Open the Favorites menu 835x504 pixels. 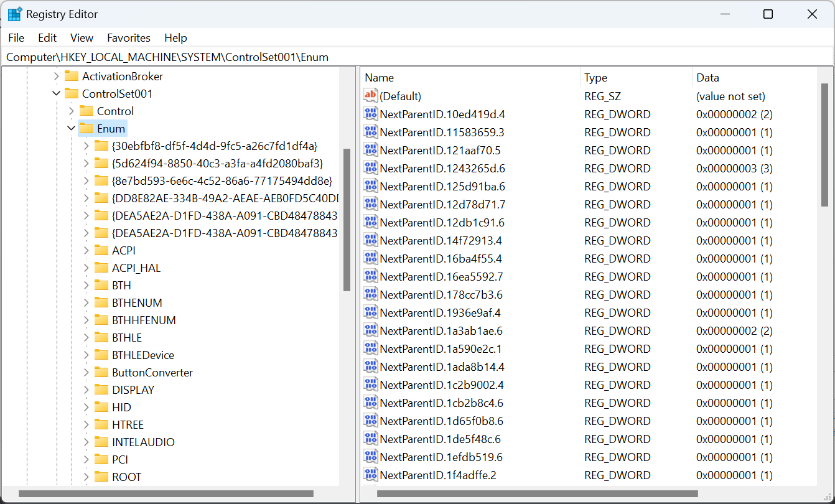coord(129,38)
